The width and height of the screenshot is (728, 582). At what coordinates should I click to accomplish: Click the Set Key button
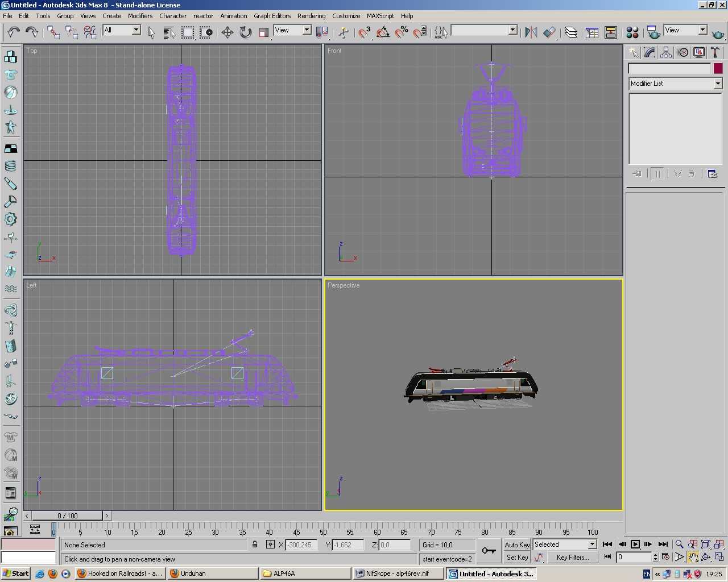517,558
